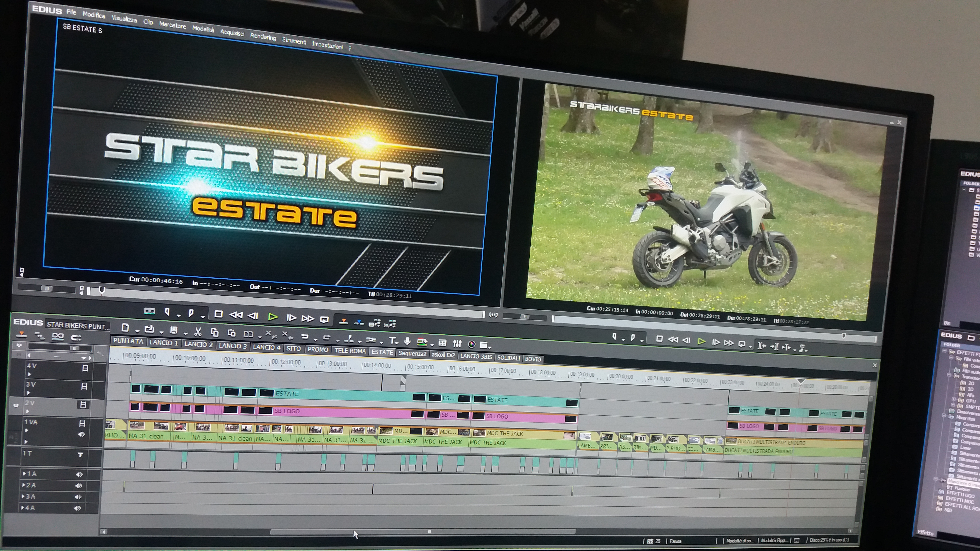Mute audio track 1 A speaker icon
Screen dimensions: 980x551
(x=79, y=474)
